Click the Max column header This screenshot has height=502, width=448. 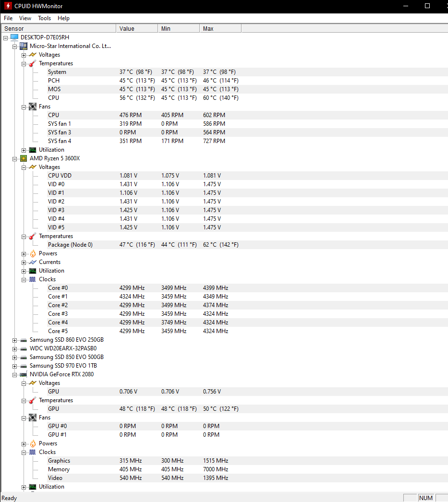click(x=220, y=28)
